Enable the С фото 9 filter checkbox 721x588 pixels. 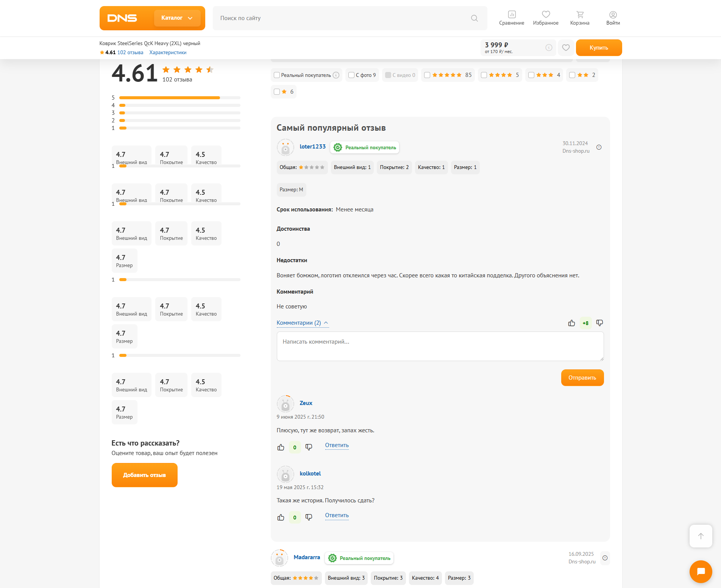pos(351,75)
